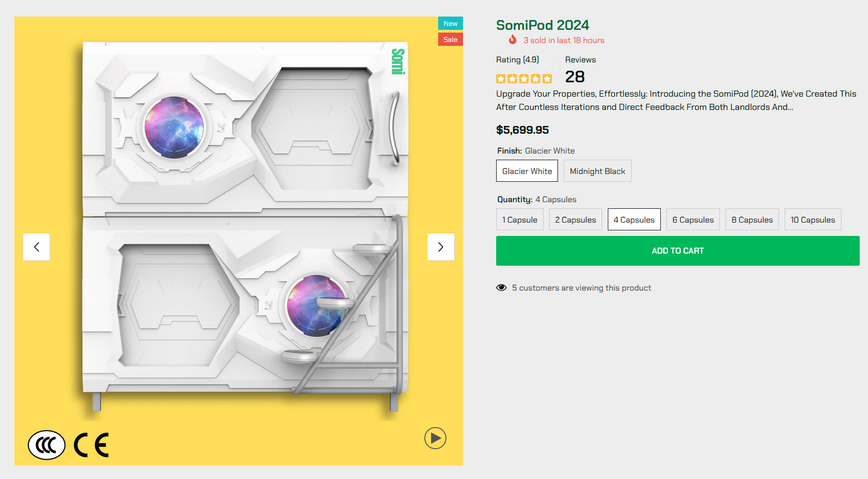This screenshot has height=479, width=868.
Task: Click the 'Finish: Glacier White' label
Action: [536, 151]
